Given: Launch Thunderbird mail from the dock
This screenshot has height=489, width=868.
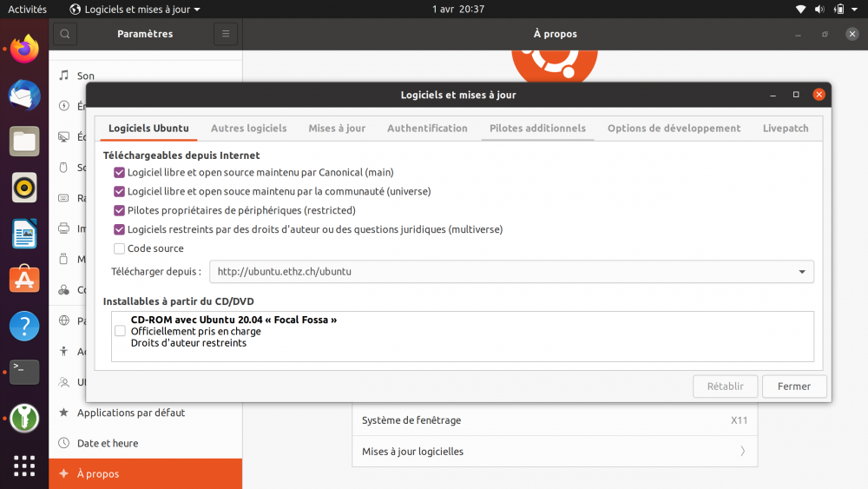Looking at the screenshot, I should [x=24, y=96].
